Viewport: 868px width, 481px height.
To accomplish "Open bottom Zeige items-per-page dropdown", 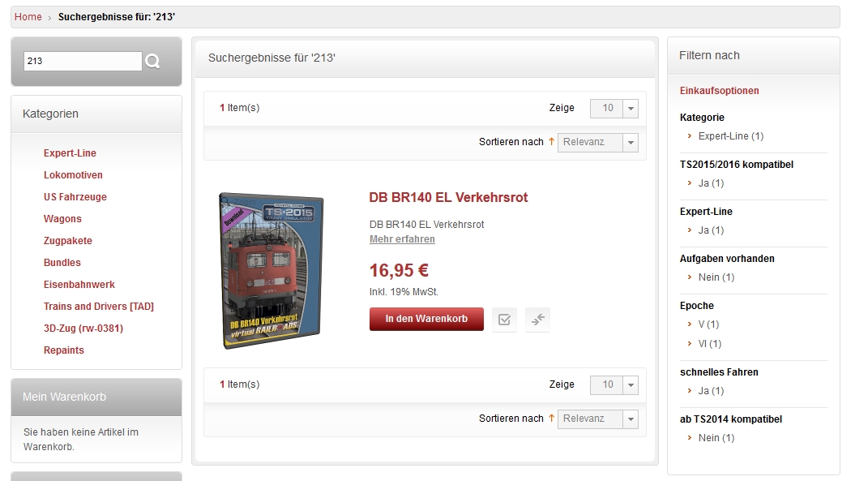I will click(614, 384).
